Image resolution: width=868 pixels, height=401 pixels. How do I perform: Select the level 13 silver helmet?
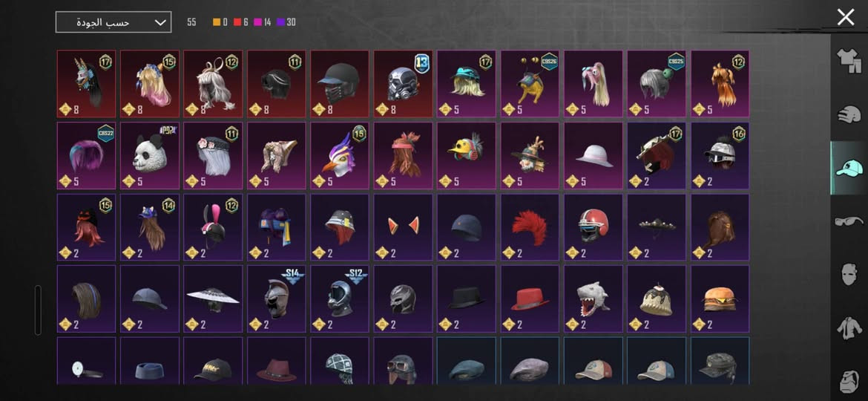coord(404,84)
